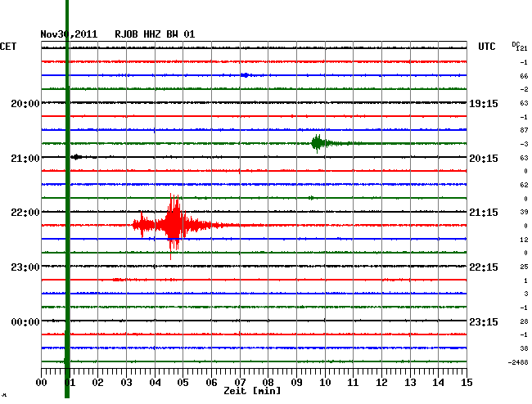This screenshot has width=532, height=404.
Task: Click the large red earthquake waveform burst
Action: (x=174, y=226)
